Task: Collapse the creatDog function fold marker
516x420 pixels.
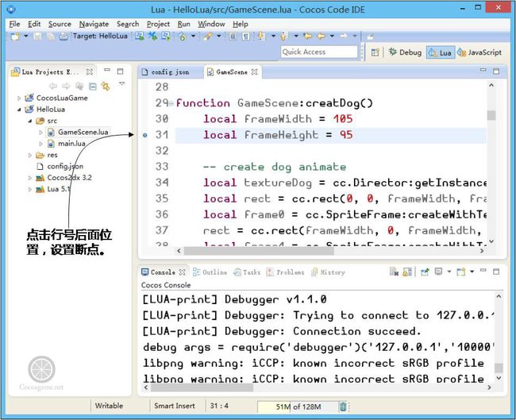Action: coord(171,104)
